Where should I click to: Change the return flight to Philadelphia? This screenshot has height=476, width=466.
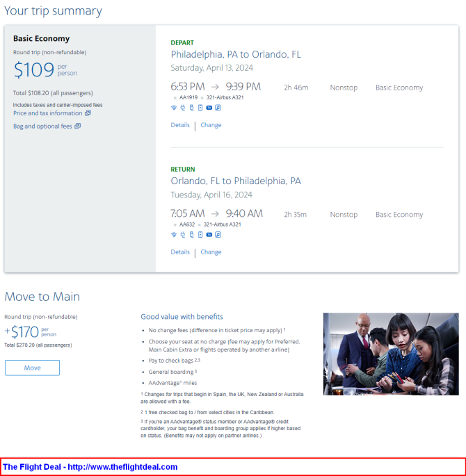(211, 252)
